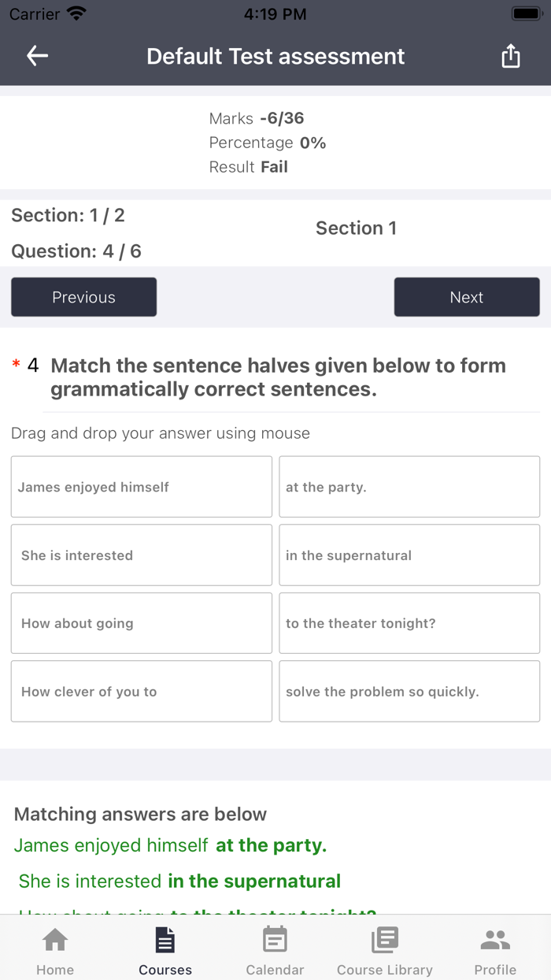Screen dimensions: 551x980
Task: Tap the back arrow icon
Action: point(37,56)
